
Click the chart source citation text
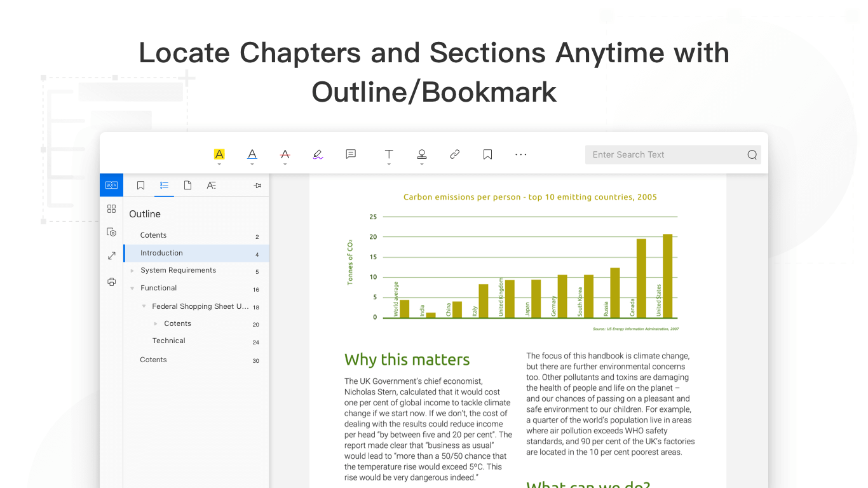[x=635, y=329]
